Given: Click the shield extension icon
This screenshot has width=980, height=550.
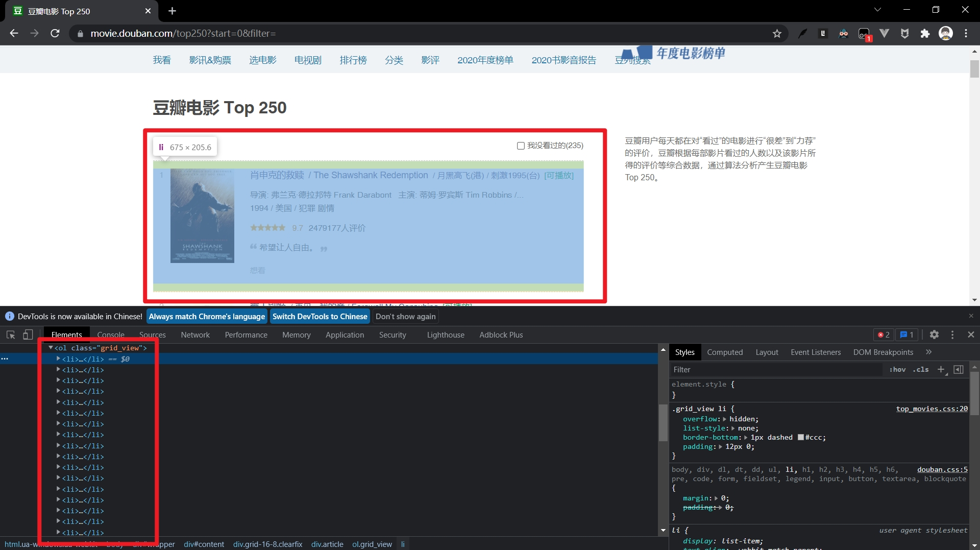Looking at the screenshot, I should click(904, 34).
